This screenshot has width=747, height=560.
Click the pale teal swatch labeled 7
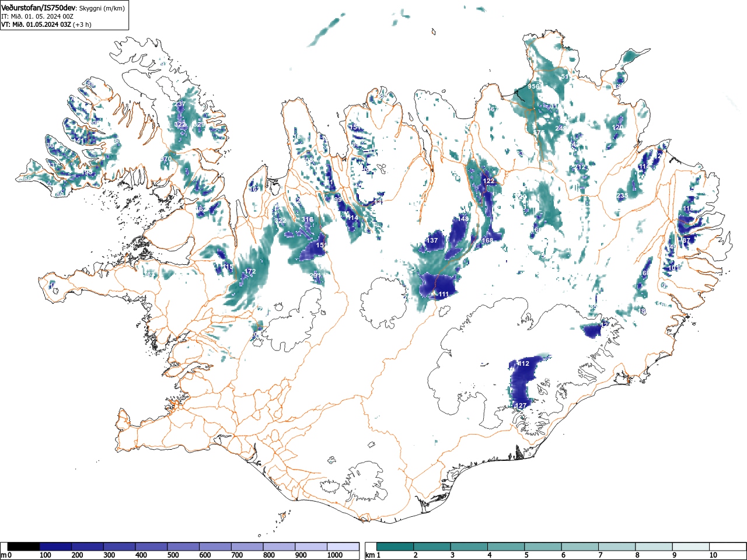[617, 547]
